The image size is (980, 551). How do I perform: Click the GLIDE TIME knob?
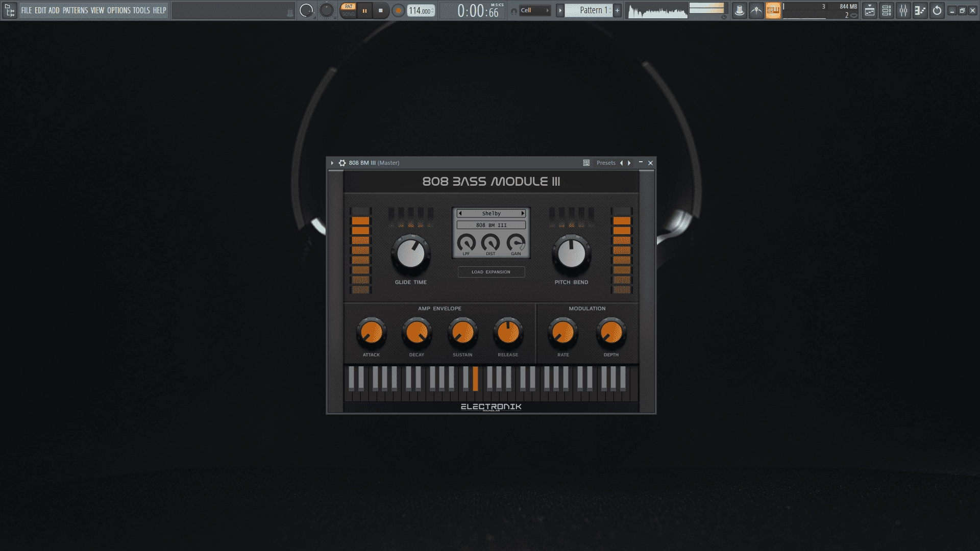click(411, 254)
